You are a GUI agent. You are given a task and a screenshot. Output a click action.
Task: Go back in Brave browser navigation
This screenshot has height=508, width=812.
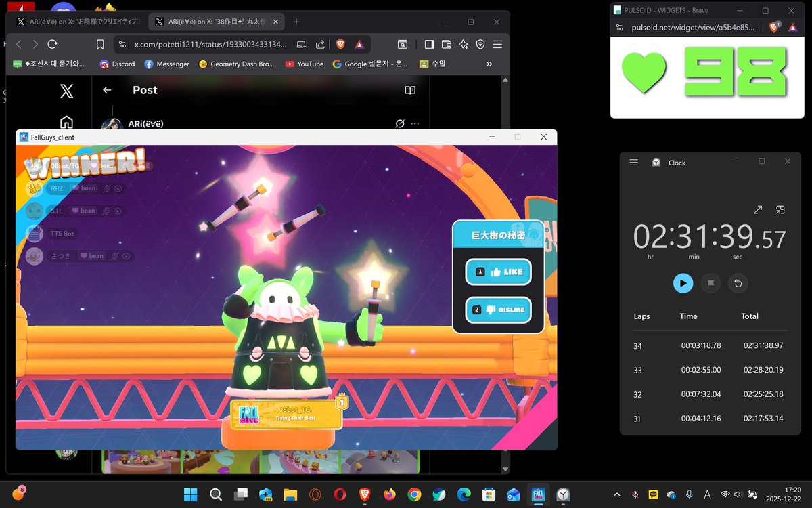tap(18, 44)
